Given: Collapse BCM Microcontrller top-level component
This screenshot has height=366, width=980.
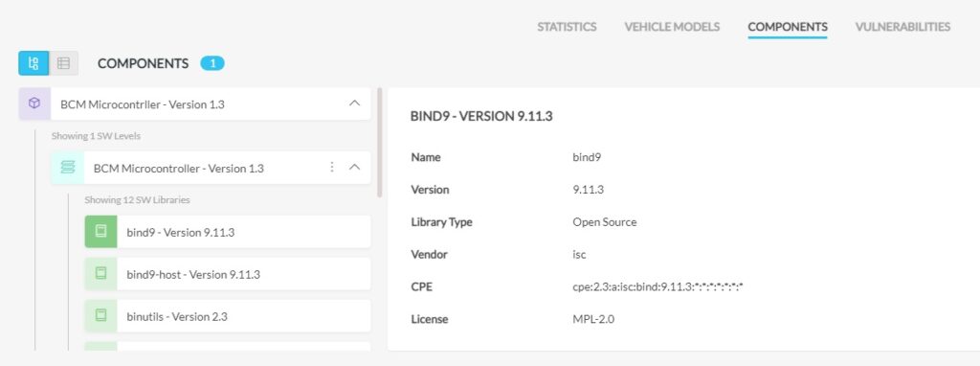Looking at the screenshot, I should [x=354, y=103].
